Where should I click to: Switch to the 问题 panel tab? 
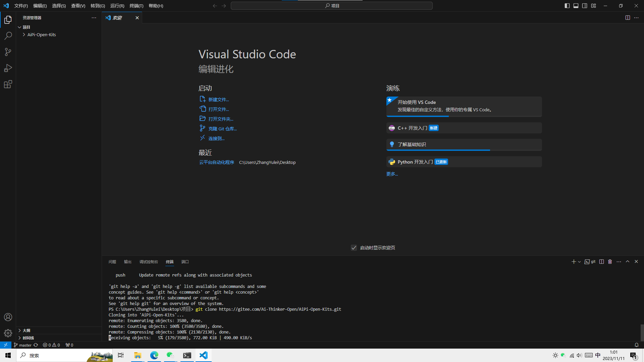112,262
